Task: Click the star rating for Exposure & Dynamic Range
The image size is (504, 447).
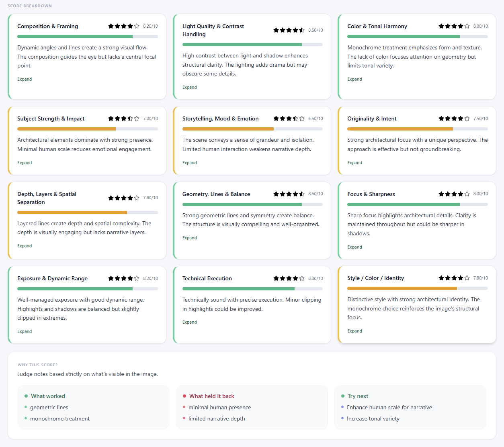Action: click(x=124, y=278)
